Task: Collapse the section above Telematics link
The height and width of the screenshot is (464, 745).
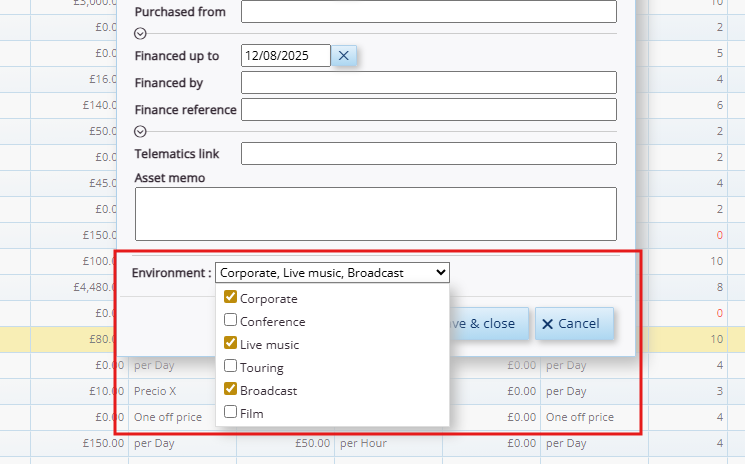Action: pos(140,132)
